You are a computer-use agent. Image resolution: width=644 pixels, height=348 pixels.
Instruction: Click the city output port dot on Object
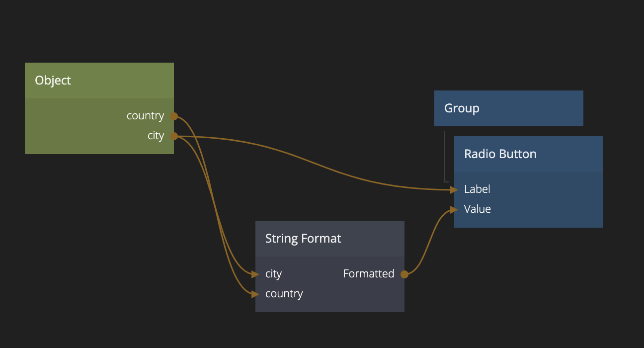[x=174, y=136]
